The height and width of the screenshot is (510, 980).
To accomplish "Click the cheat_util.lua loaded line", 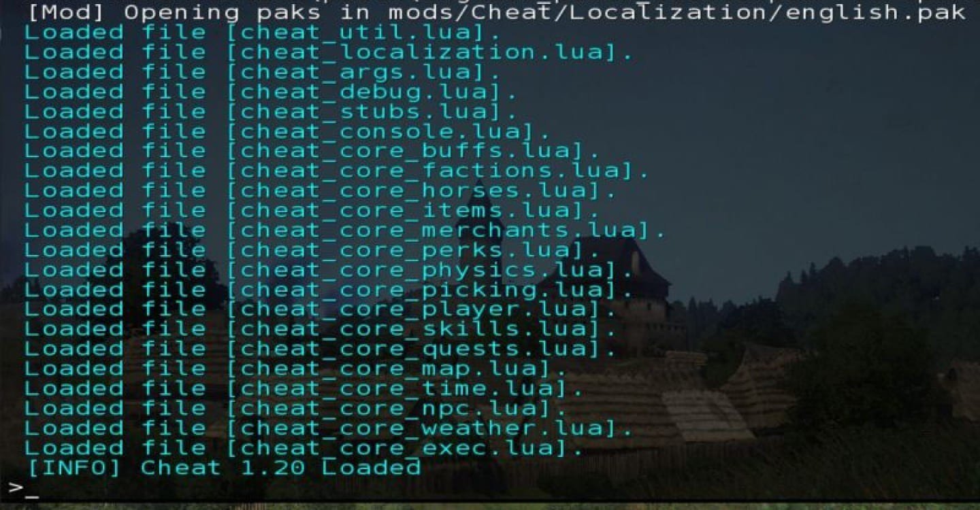I will coord(263,33).
